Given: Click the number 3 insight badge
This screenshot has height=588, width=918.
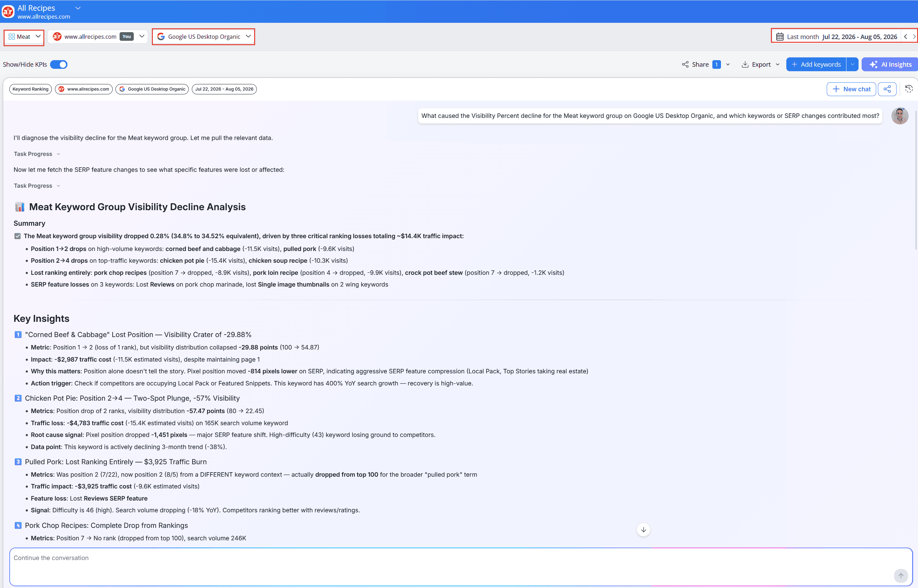Looking at the screenshot, I should point(18,461).
